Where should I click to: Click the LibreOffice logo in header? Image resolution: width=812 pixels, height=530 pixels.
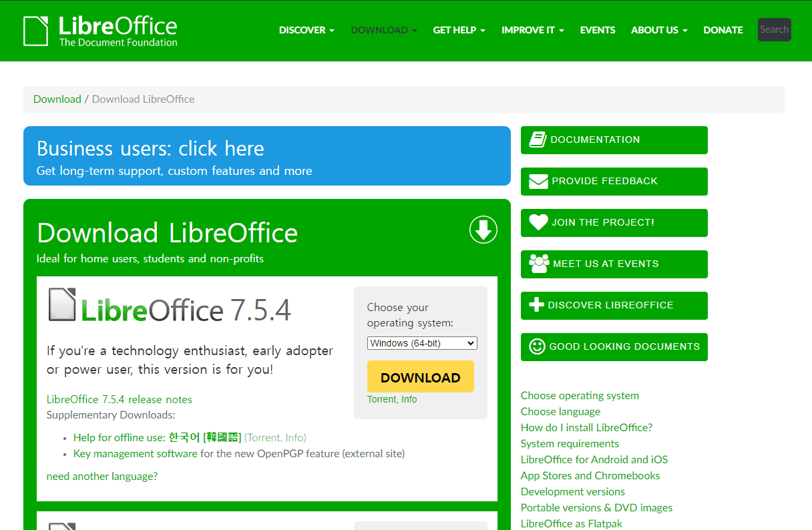[x=100, y=31]
